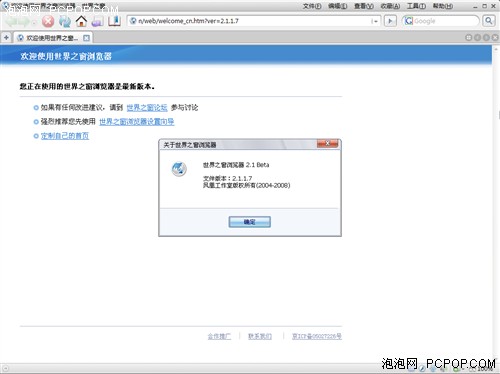The width and height of the screenshot is (500, 374).
Task: Open the 查看(V) menu
Action: (364, 6)
